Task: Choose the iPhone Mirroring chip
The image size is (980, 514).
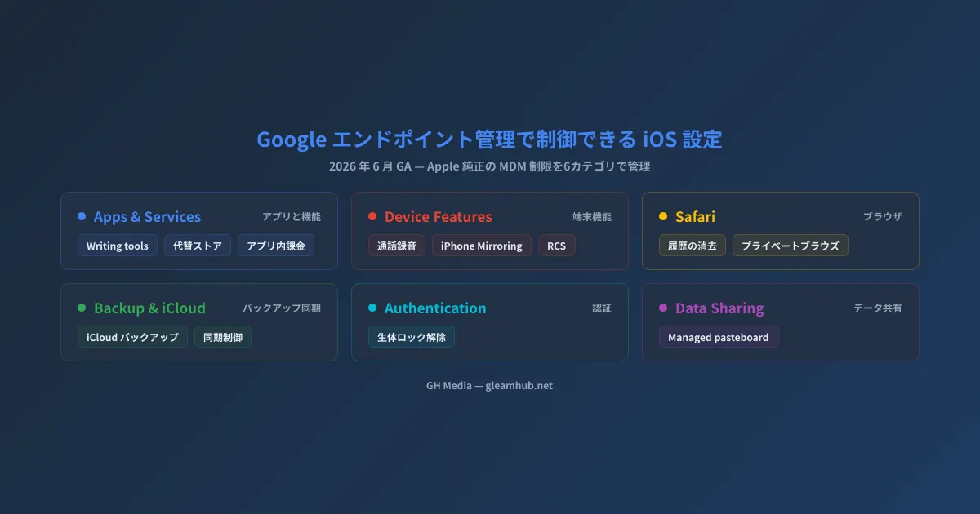Action: point(482,246)
